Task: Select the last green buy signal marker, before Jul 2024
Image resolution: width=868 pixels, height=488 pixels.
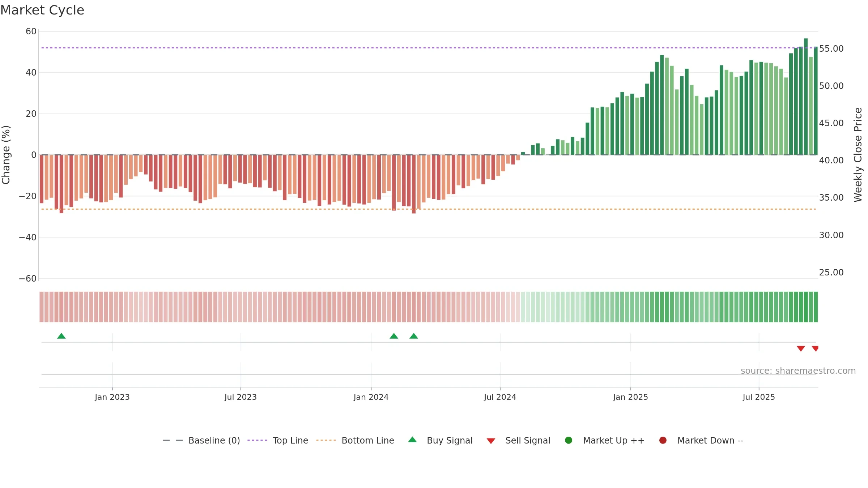Action: click(414, 336)
